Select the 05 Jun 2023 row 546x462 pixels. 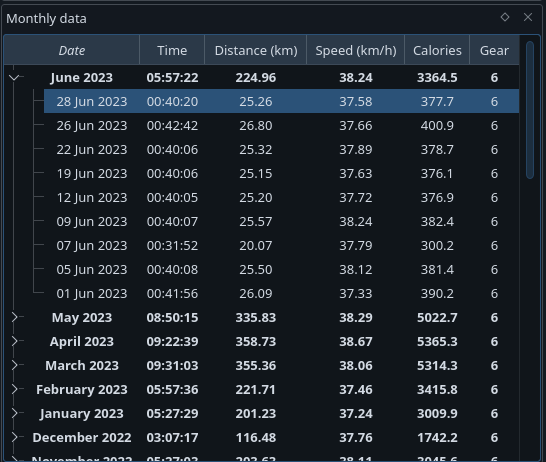tap(281, 269)
